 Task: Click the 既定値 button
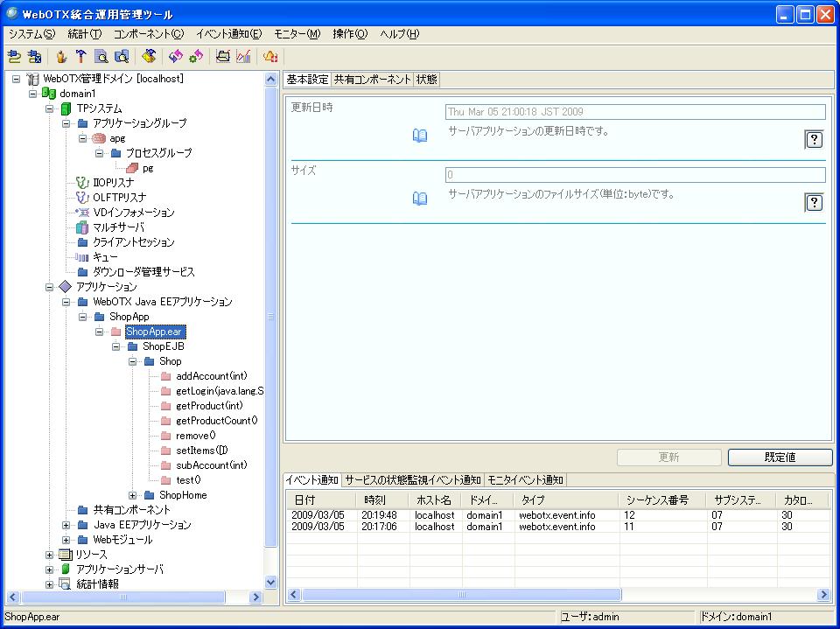780,458
